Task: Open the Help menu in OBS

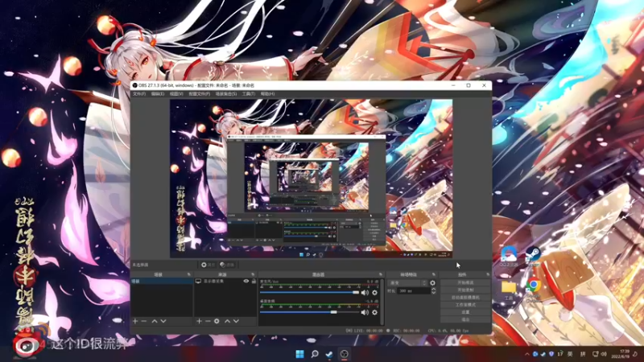Action: pyautogui.click(x=267, y=94)
